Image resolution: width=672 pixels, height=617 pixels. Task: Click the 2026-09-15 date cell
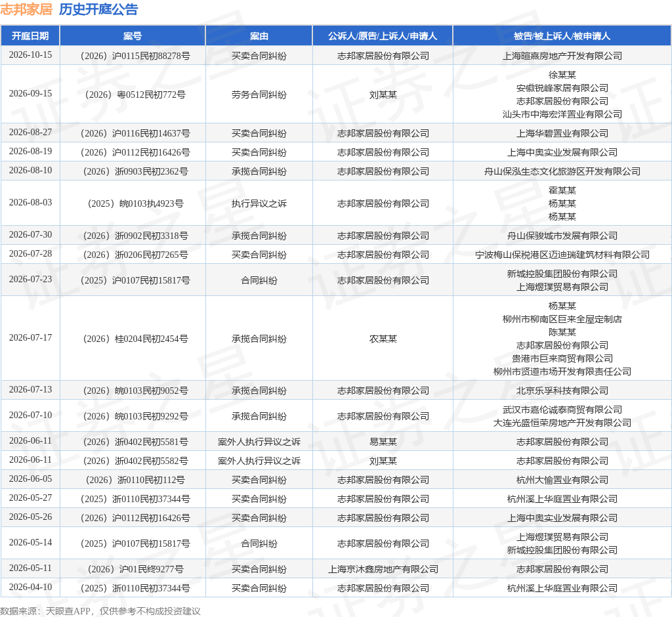[x=30, y=94]
